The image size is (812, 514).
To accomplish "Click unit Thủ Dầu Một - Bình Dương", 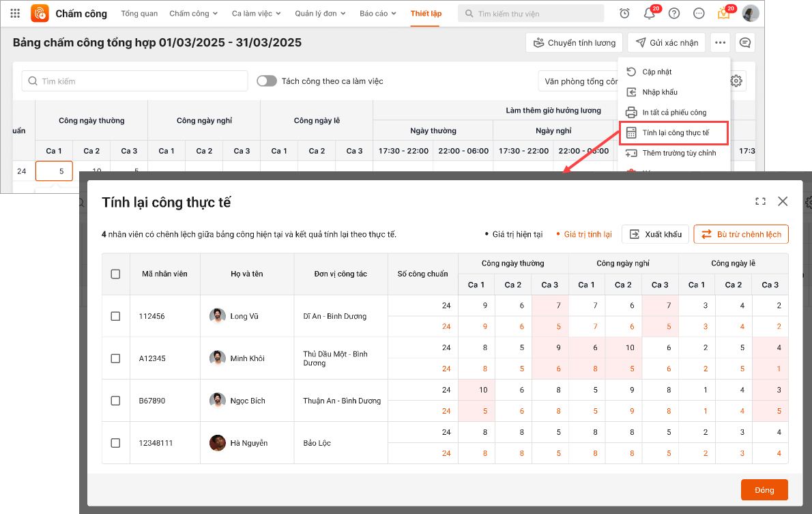I will pyautogui.click(x=335, y=358).
